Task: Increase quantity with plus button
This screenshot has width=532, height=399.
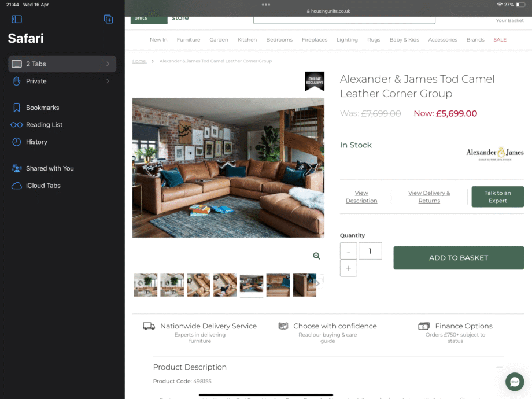Action: coord(349,268)
